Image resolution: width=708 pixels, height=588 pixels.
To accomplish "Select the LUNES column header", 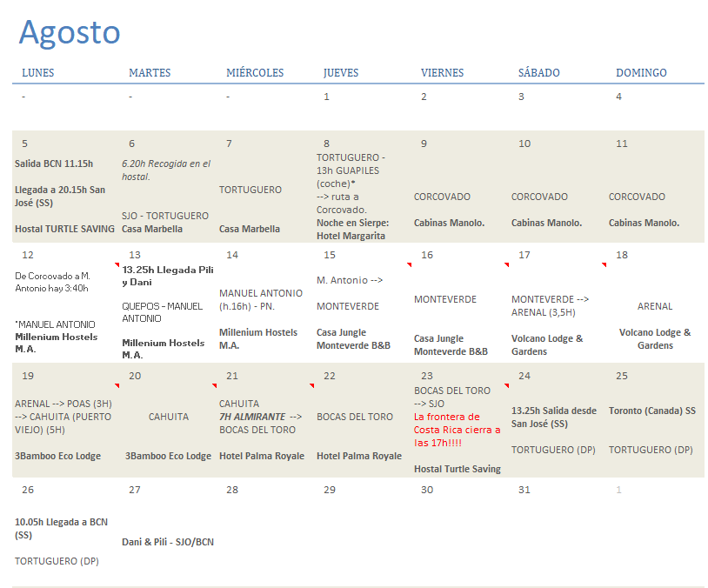I will (38, 73).
